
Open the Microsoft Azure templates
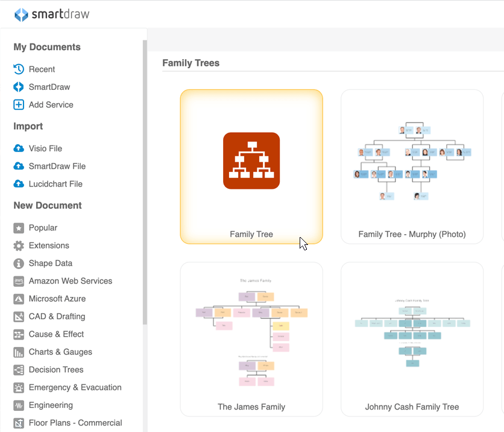(57, 299)
